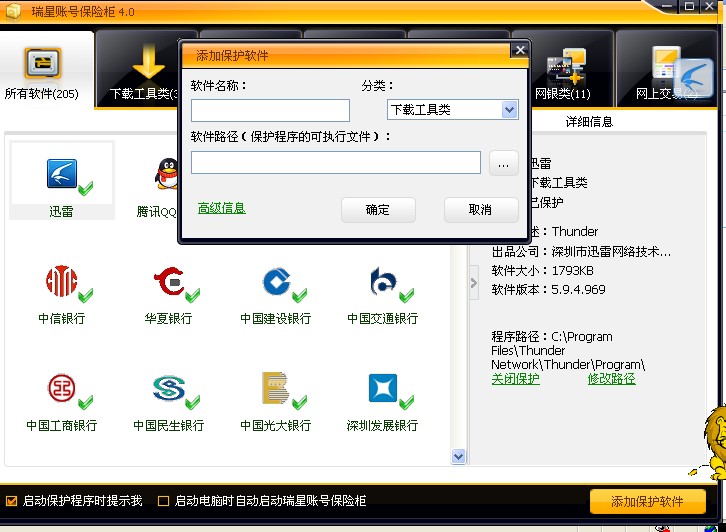The image size is (726, 532).
Task: Enable 启动电脑时自动启动瑞星账号保险柜 checkbox
Action: click(x=163, y=501)
